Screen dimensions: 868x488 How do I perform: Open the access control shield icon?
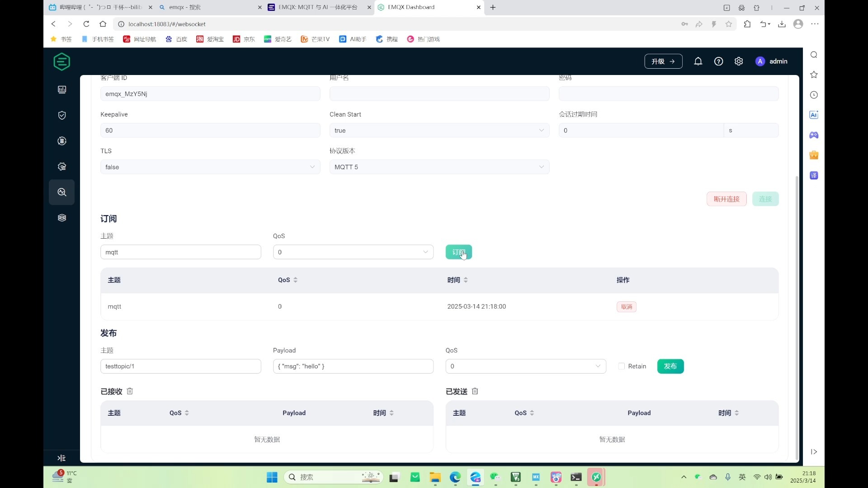pos(62,115)
